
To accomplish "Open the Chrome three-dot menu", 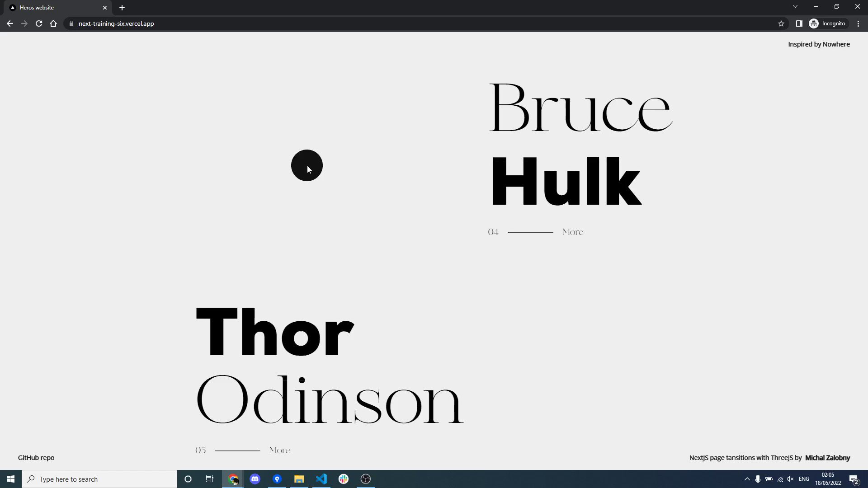I will pos(858,23).
